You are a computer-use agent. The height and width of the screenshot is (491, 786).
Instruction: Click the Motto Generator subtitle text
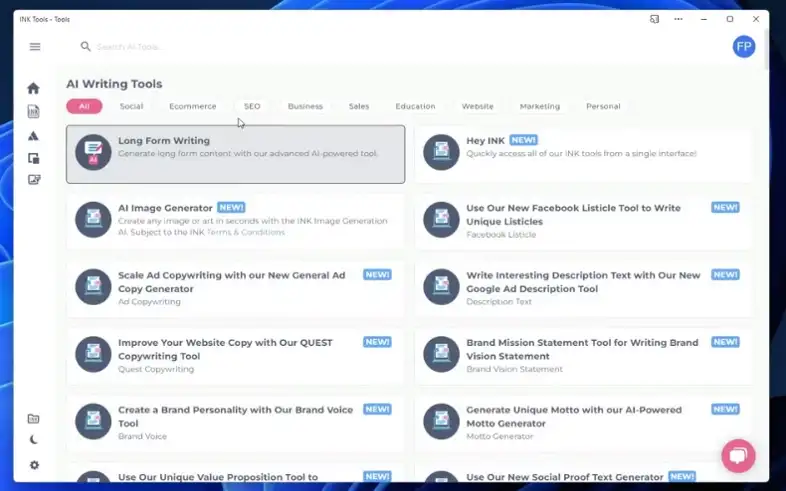(x=500, y=436)
